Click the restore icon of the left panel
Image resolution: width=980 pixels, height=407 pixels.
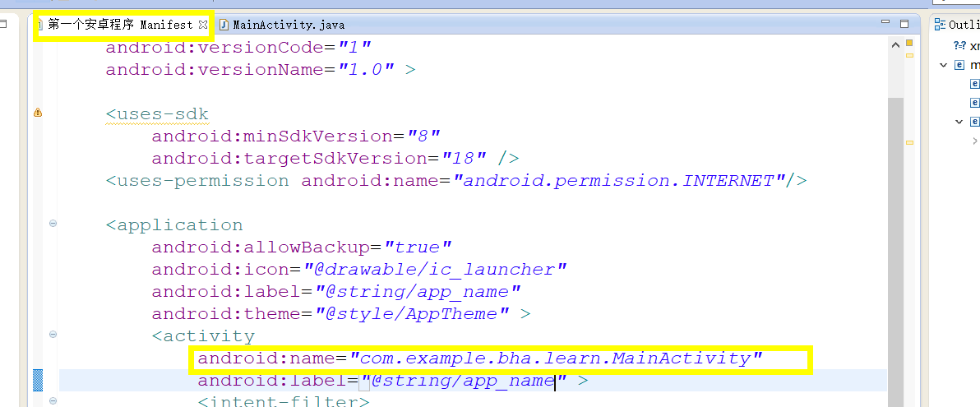point(4,25)
